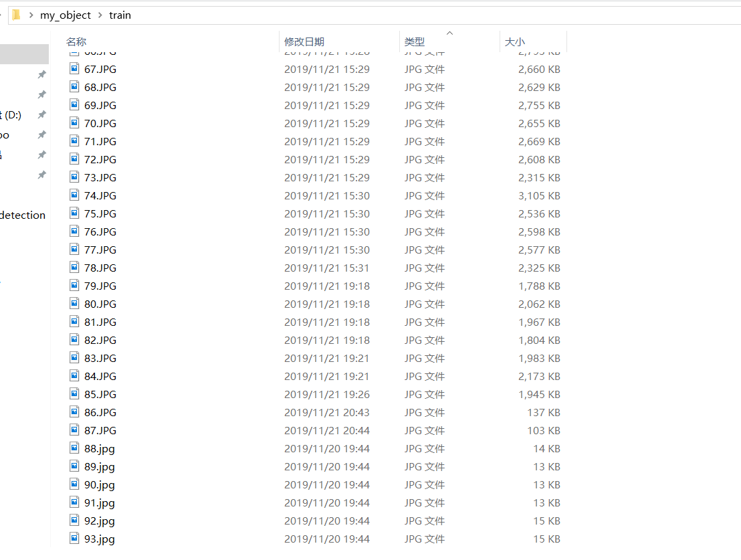Click the file icon of 81.JPG
Screen dimensions: 741x560
coord(74,322)
